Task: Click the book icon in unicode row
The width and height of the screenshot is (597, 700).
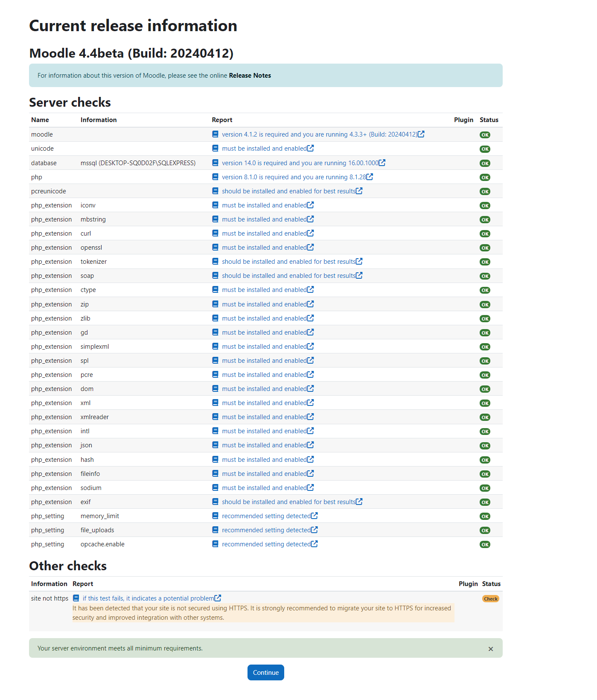Action: tap(216, 149)
